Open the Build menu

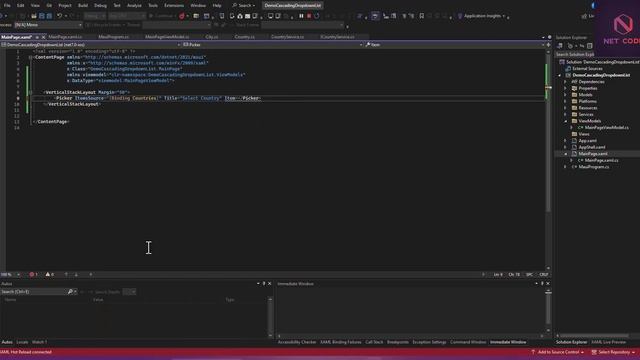83,5
